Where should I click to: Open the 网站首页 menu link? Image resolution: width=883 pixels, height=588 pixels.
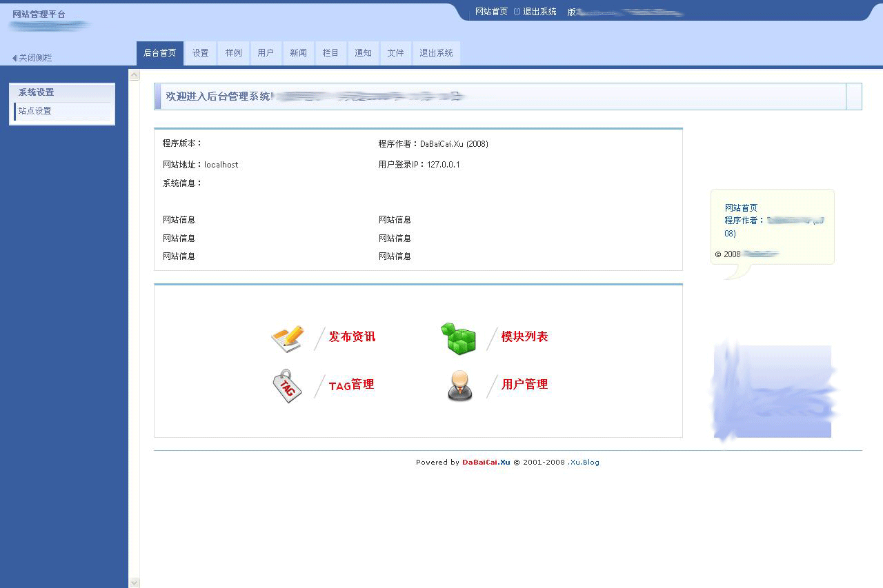click(490, 11)
